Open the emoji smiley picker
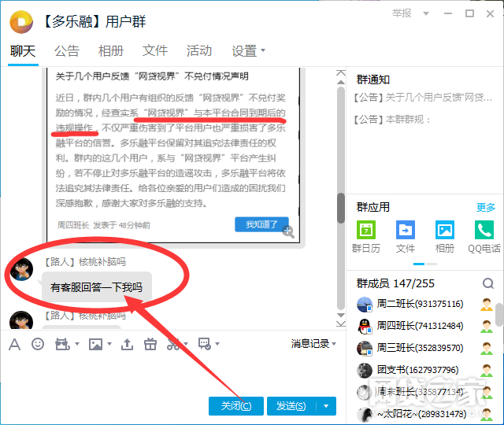Screen dimensions: 504x425 pyautogui.click(x=38, y=344)
